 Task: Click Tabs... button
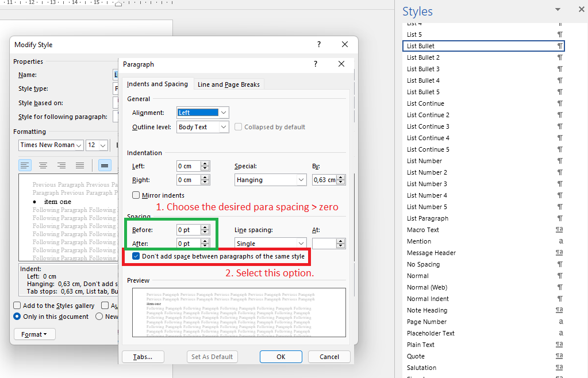pos(143,357)
